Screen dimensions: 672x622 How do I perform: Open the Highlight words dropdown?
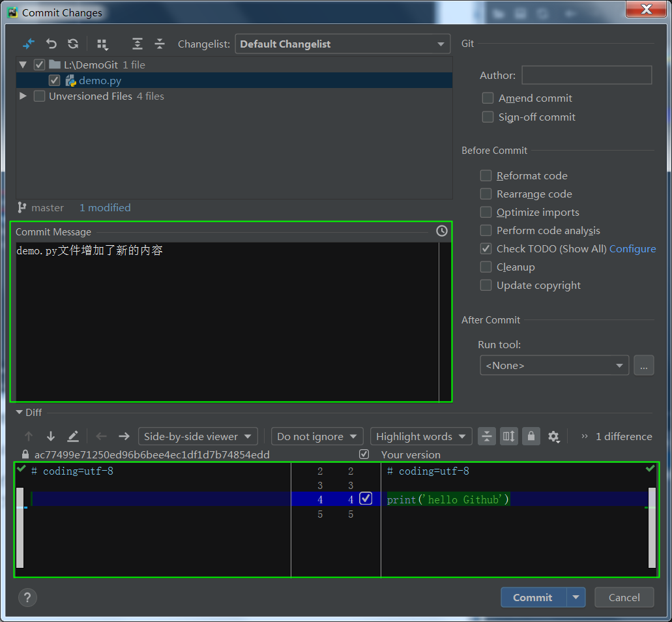(420, 436)
